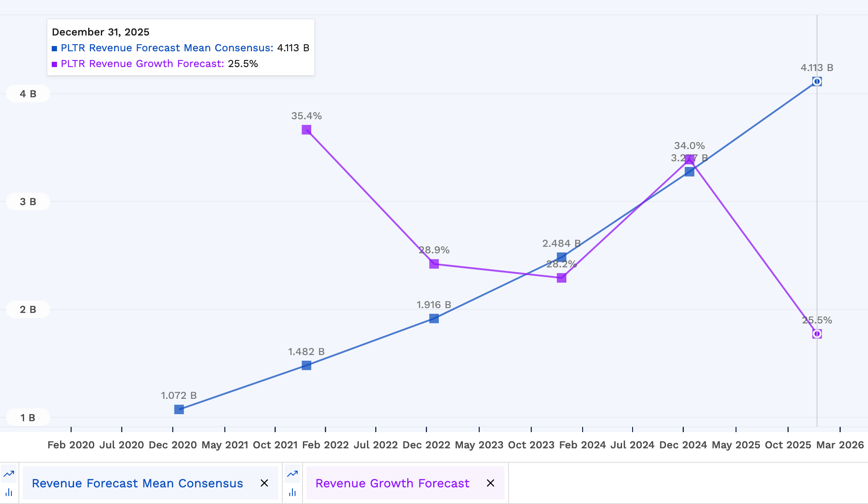Click the 4 B y-axis label
The width and height of the screenshot is (868, 504).
[28, 94]
